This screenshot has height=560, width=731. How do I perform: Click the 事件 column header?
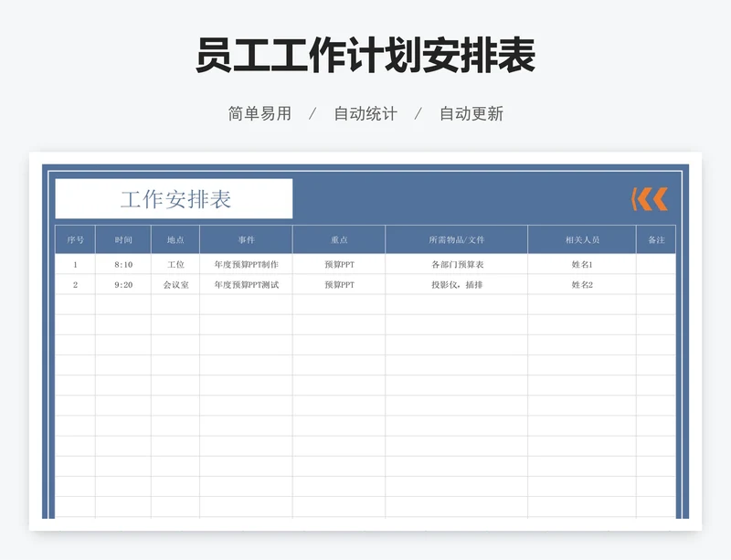[x=246, y=239]
